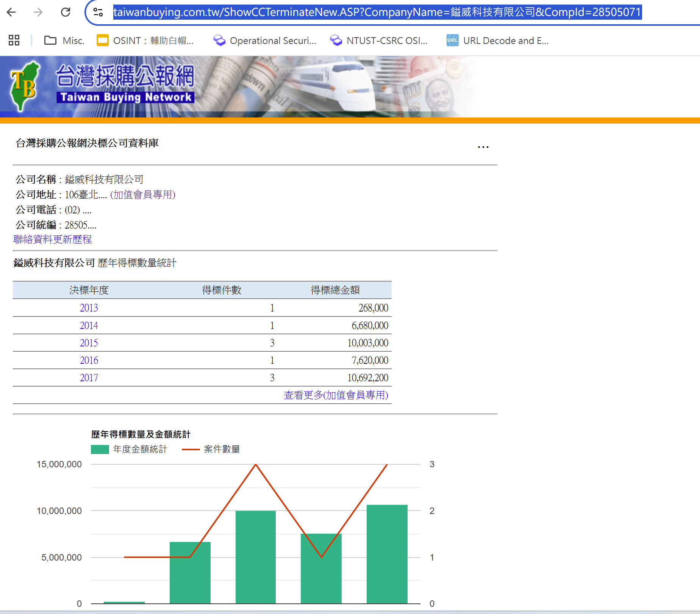Click the address bar URL field
This screenshot has height=614, width=700.
[x=377, y=12]
